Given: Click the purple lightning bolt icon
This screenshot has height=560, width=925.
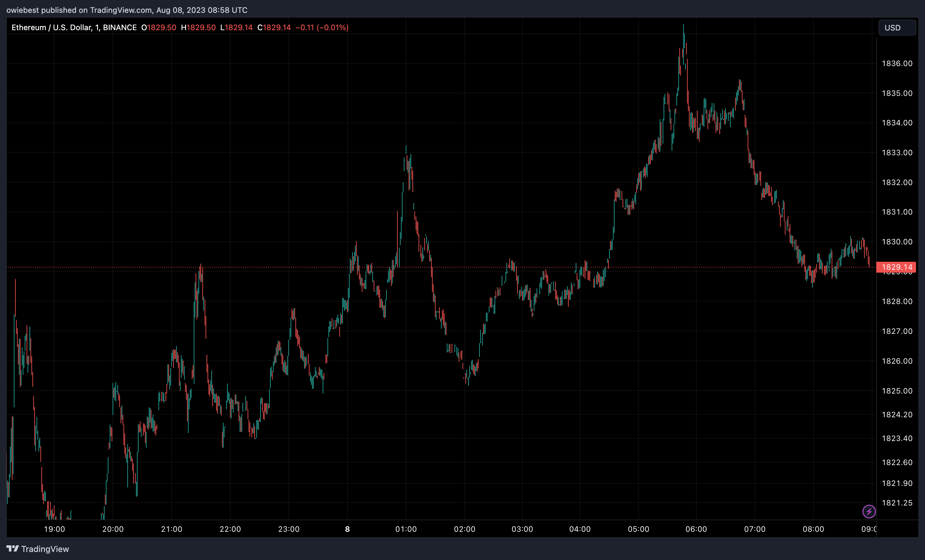Looking at the screenshot, I should coord(869,511).
